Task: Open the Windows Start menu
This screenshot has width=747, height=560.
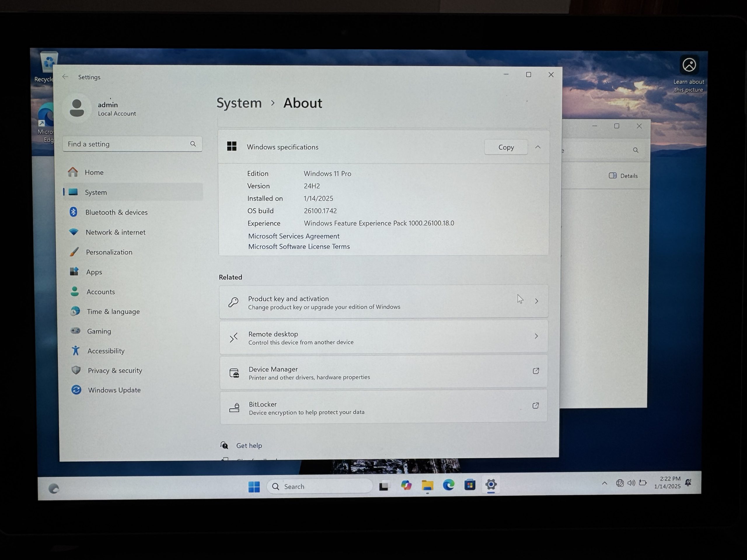Action: click(x=254, y=487)
